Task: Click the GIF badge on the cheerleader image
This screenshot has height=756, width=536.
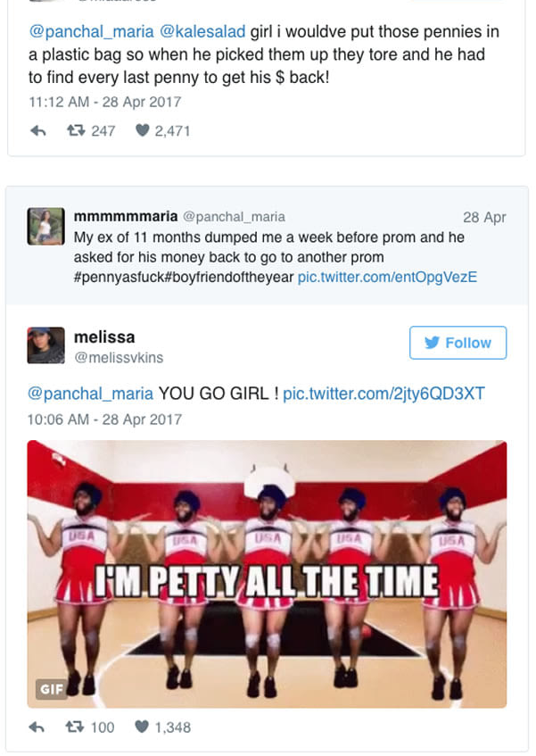Action: click(x=51, y=689)
